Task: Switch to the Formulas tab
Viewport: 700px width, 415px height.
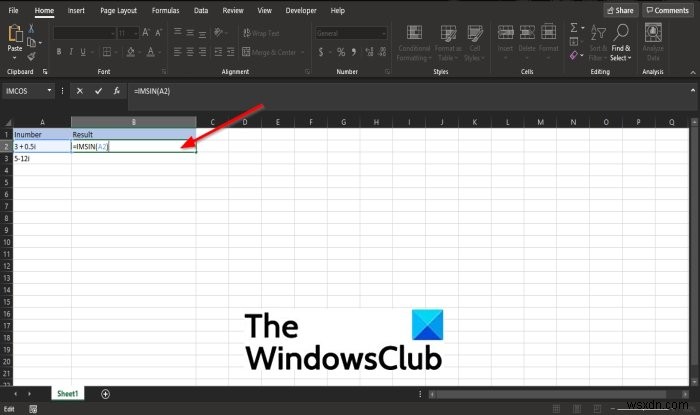Action: [x=165, y=10]
